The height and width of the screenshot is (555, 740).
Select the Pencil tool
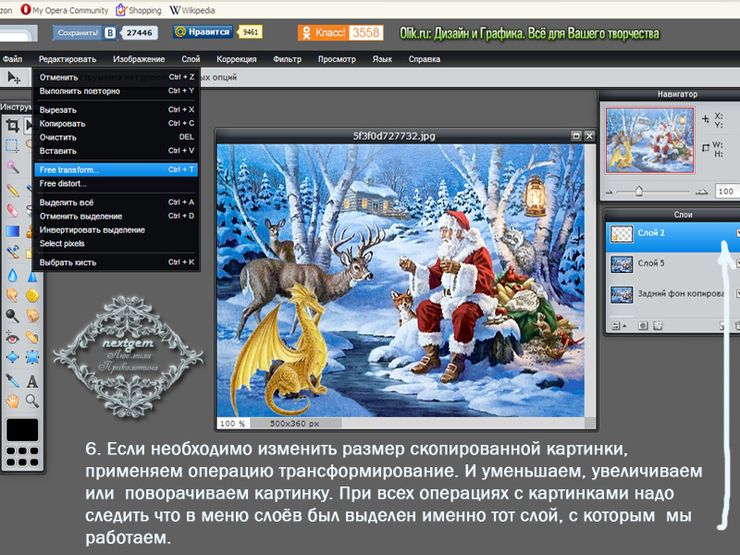pos(12,190)
